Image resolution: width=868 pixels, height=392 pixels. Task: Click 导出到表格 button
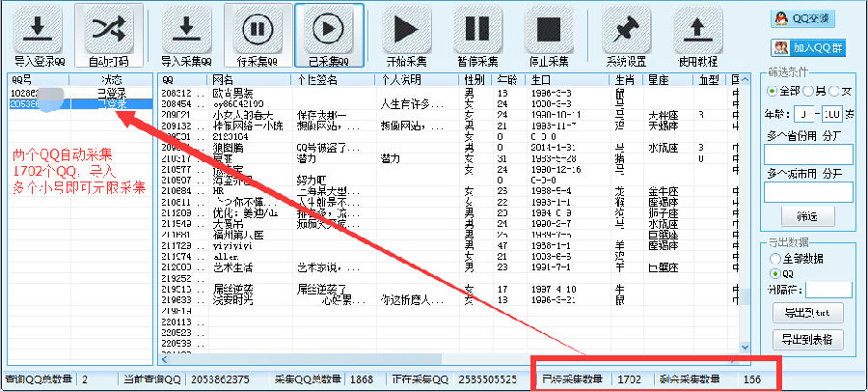pos(807,338)
